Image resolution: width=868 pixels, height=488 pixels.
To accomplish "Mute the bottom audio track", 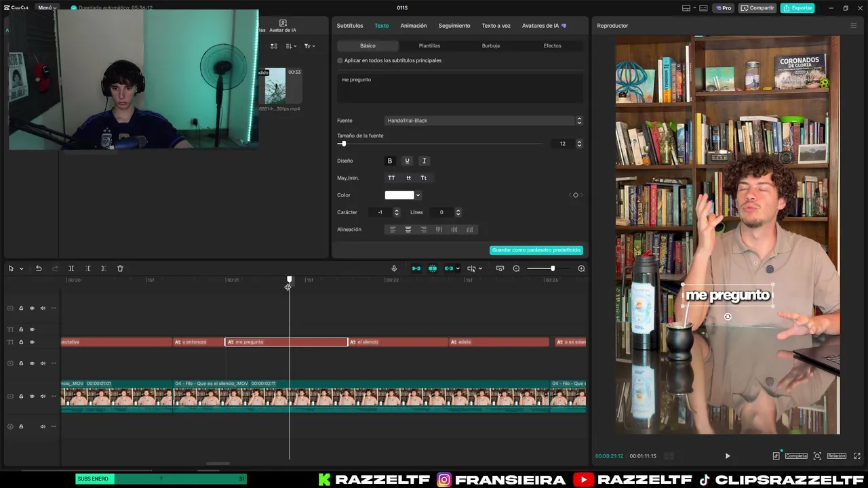I will (43, 426).
